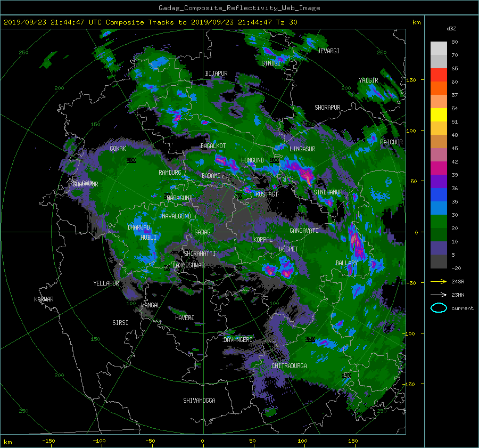Click the NARAGUND city label
The width and height of the screenshot is (479, 448).
pos(180,198)
